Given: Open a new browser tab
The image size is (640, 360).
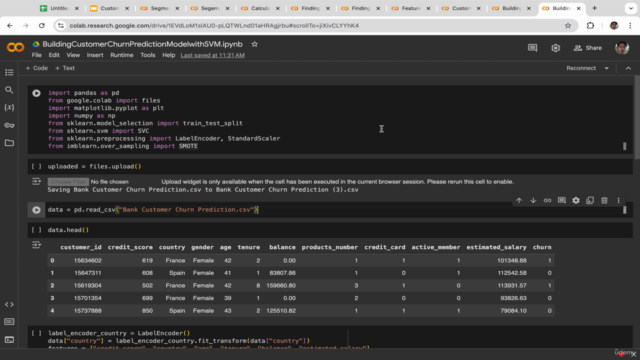Looking at the screenshot, I should coord(594,8).
